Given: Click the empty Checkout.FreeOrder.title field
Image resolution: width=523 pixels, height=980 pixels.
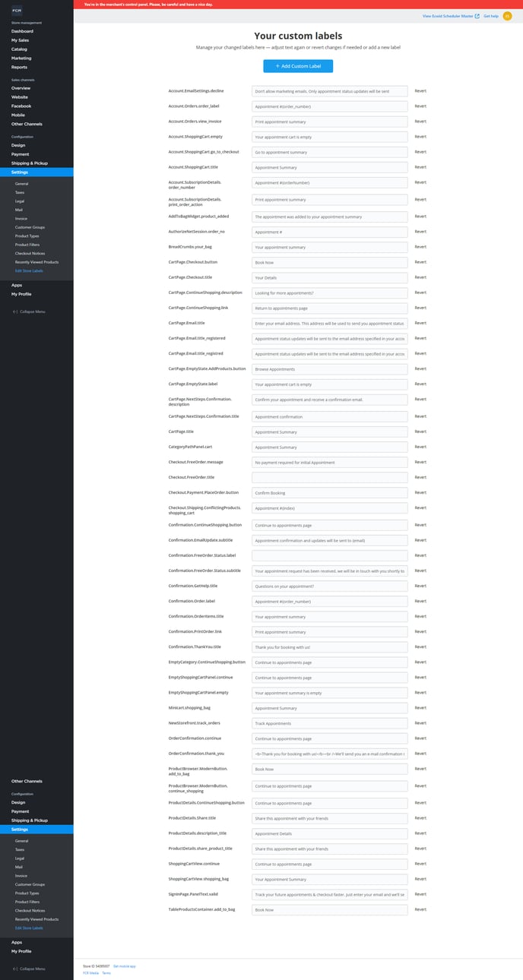Looking at the screenshot, I should click(329, 478).
